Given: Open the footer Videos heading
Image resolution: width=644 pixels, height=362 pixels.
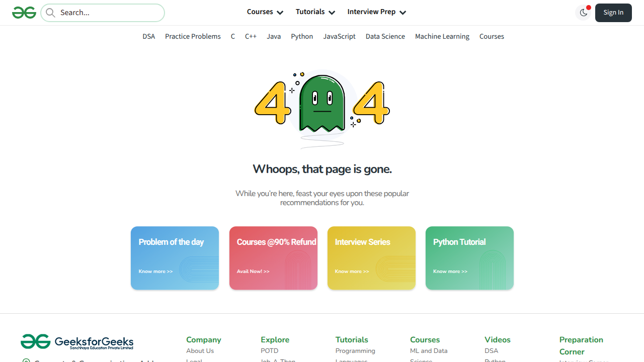Looking at the screenshot, I should [498, 340].
